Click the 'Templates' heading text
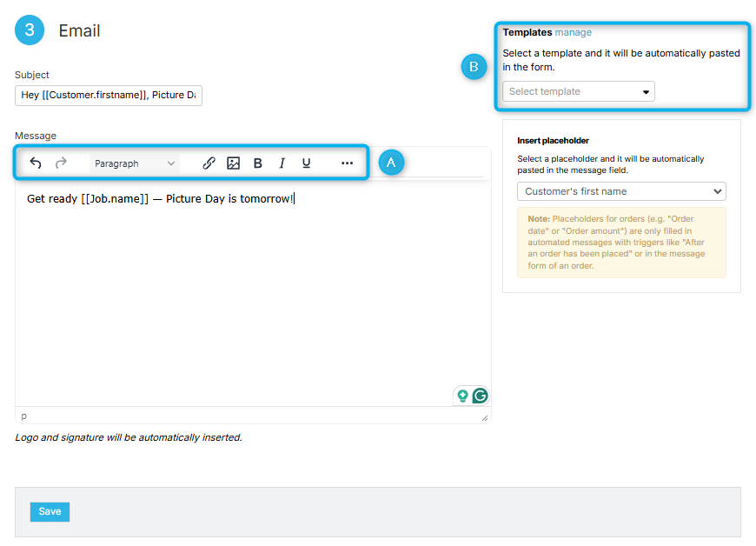 pos(527,32)
